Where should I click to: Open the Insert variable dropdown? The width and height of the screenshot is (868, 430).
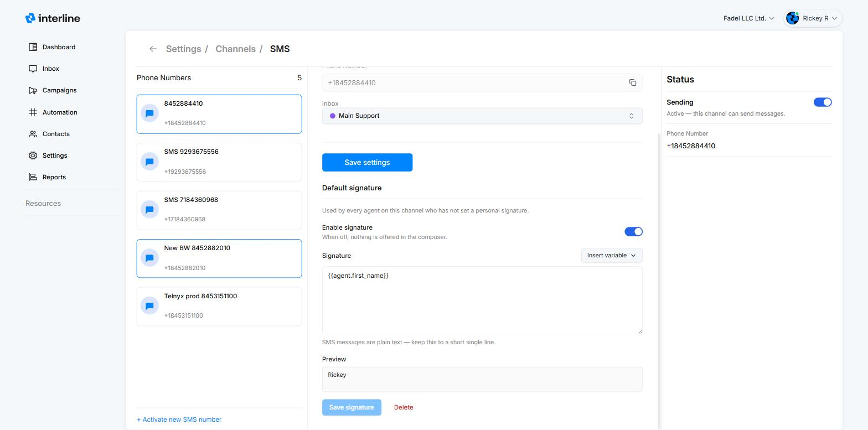point(612,255)
